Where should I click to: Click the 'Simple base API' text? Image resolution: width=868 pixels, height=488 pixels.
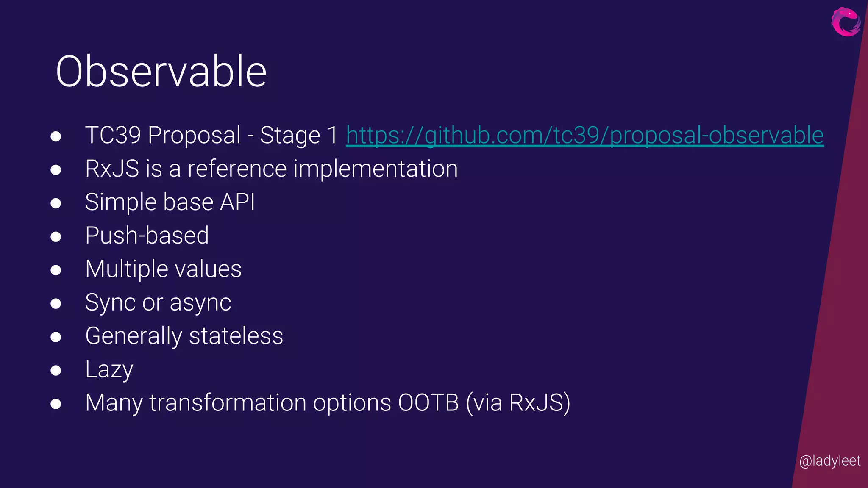(170, 202)
